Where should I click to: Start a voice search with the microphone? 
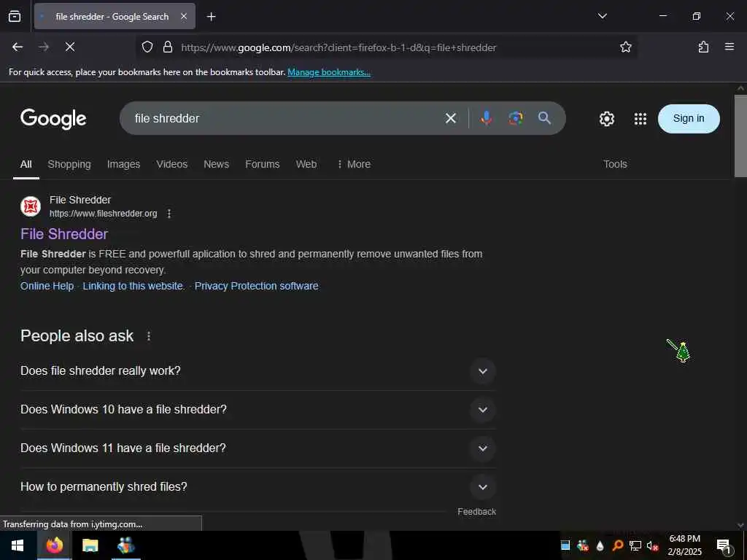(x=486, y=118)
